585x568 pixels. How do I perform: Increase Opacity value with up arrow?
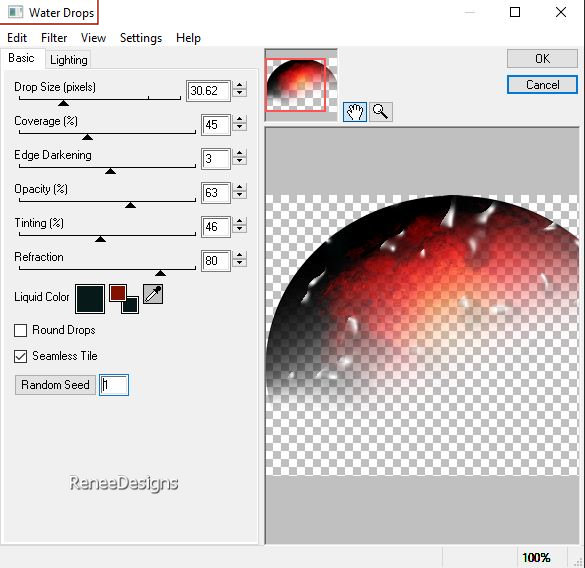tap(240, 187)
